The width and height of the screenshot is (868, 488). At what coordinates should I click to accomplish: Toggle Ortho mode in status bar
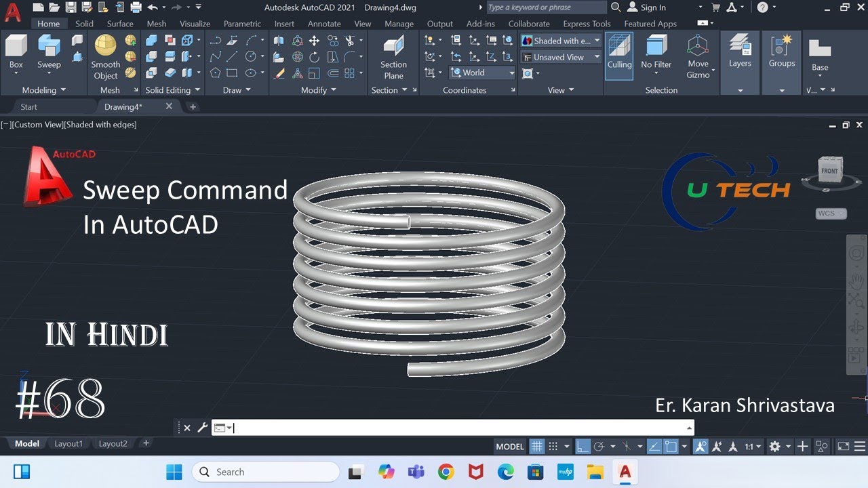pos(583,447)
